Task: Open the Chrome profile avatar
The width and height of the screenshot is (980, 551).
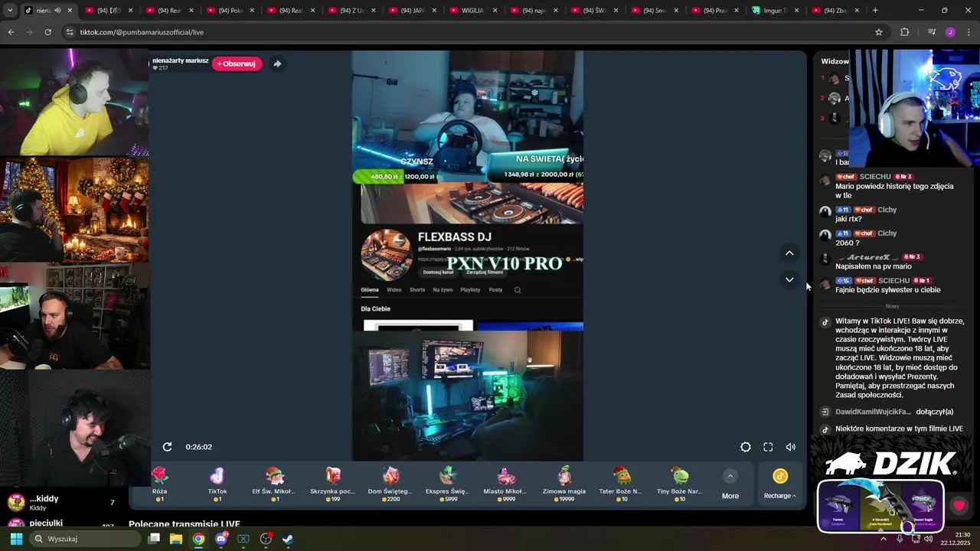Action: coord(950,32)
